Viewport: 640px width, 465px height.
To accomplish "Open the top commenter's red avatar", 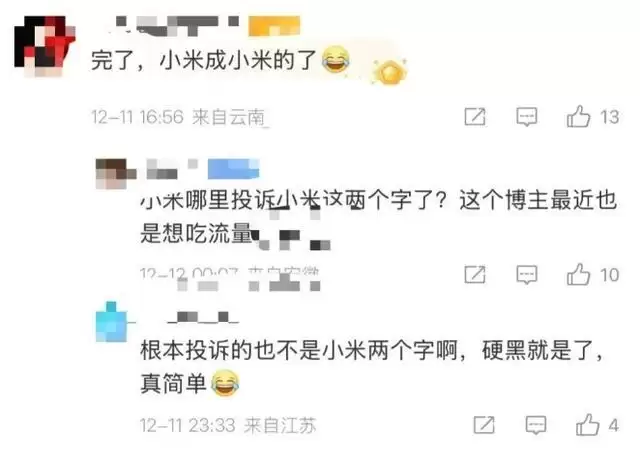I will [44, 46].
